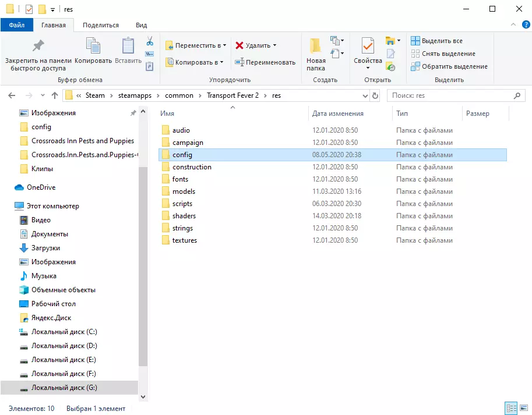The height and width of the screenshot is (415, 532).
Task: Switch to Поделиться ribbon tab
Action: tap(101, 25)
